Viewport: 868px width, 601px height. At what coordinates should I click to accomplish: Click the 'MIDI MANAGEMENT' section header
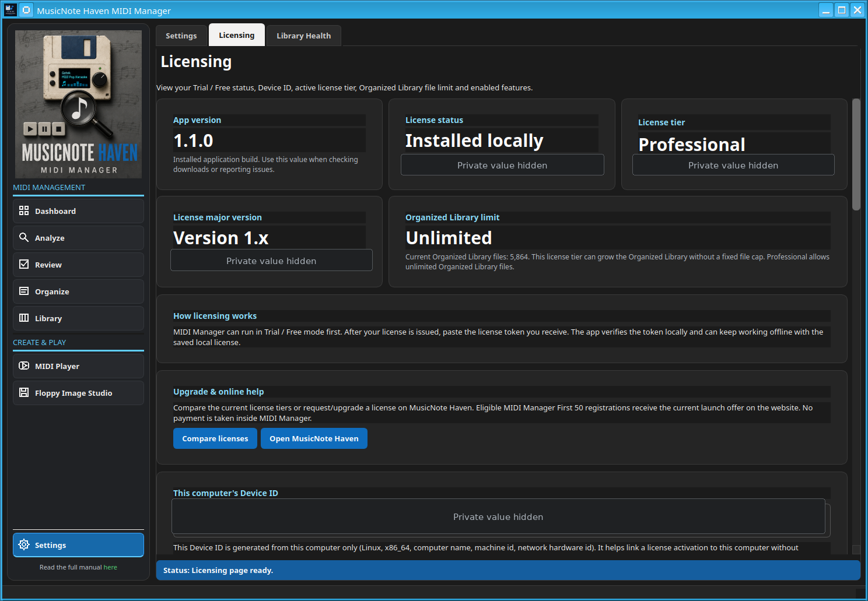tap(49, 187)
